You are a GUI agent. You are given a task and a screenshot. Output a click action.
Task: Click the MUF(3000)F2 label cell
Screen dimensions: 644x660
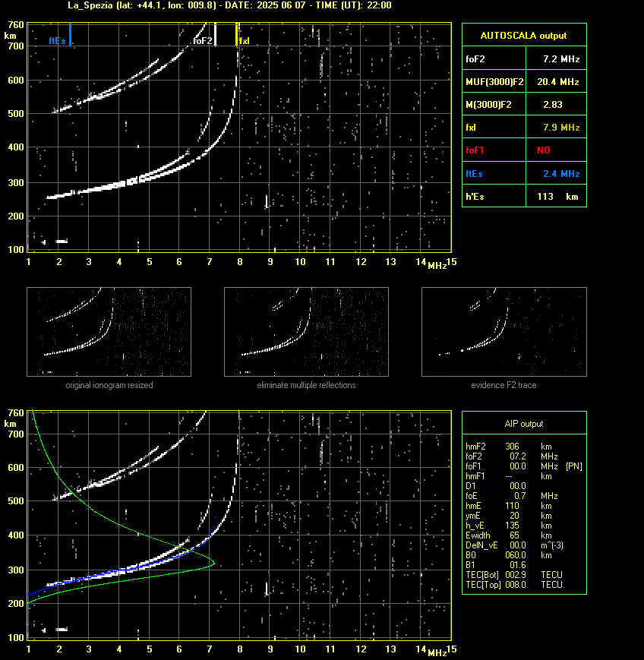click(494, 82)
